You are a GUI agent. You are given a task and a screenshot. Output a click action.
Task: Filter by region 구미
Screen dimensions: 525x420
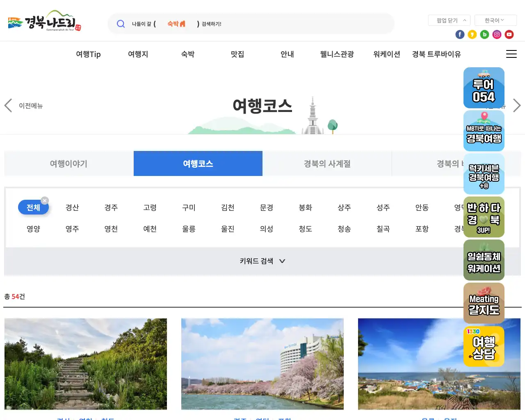click(x=189, y=208)
